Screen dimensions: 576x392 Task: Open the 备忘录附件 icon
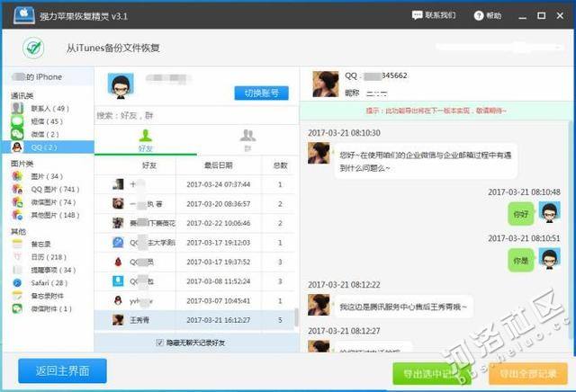click(17, 296)
